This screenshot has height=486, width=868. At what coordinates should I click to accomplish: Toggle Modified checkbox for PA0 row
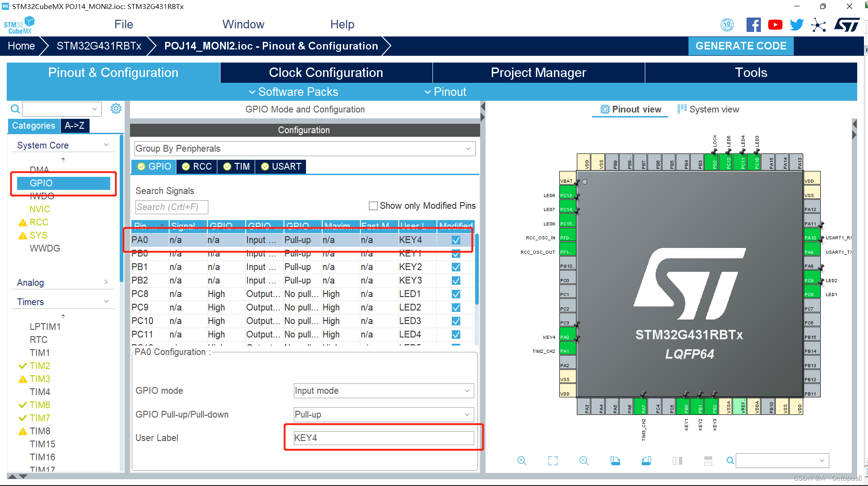click(456, 240)
